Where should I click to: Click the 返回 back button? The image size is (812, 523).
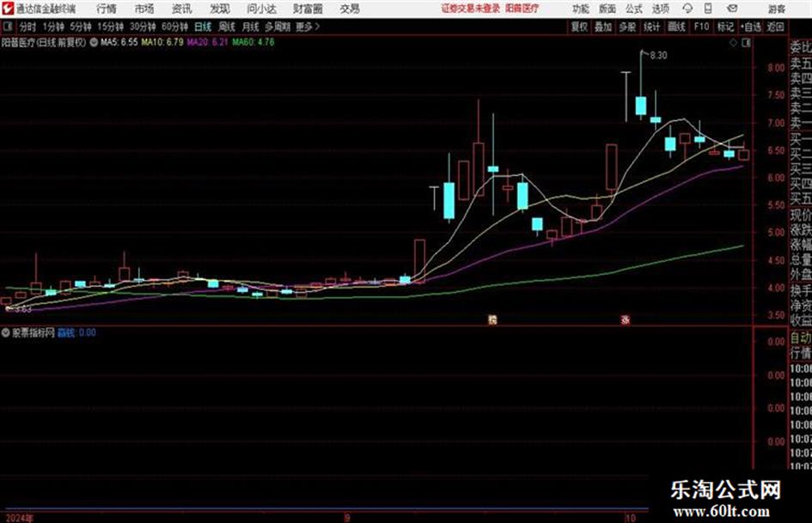(x=775, y=27)
